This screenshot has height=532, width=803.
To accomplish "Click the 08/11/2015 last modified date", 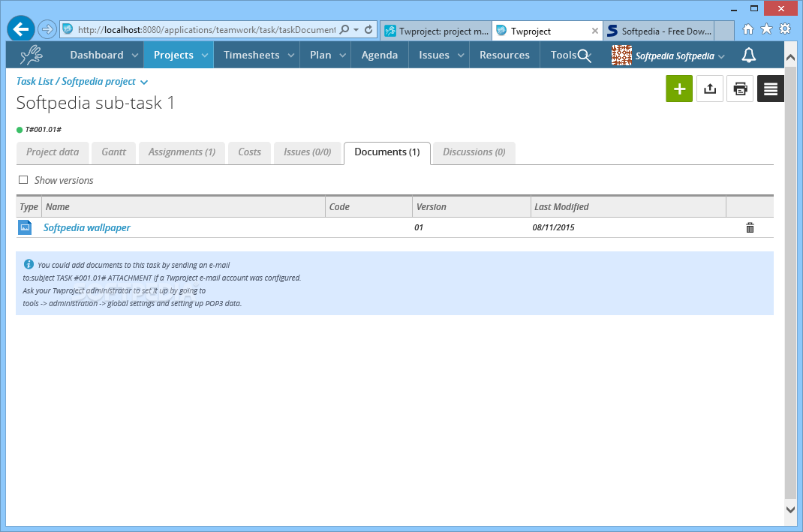I will click(553, 227).
